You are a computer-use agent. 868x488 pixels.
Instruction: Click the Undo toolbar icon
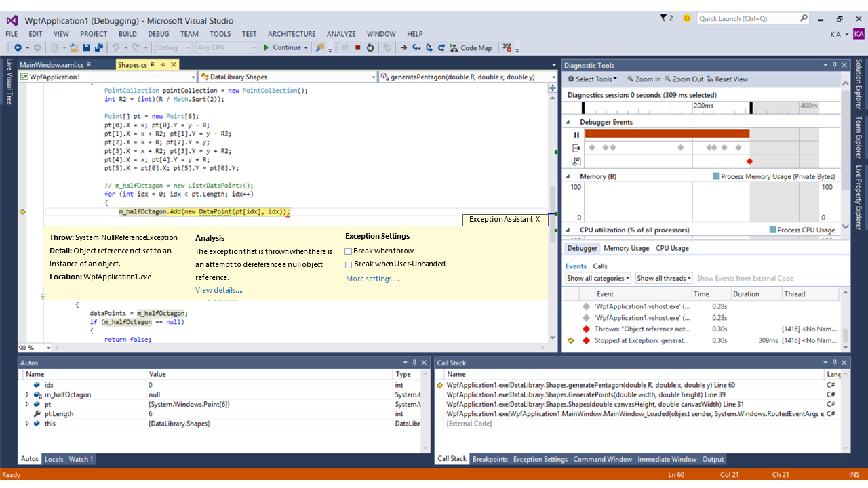[116, 47]
